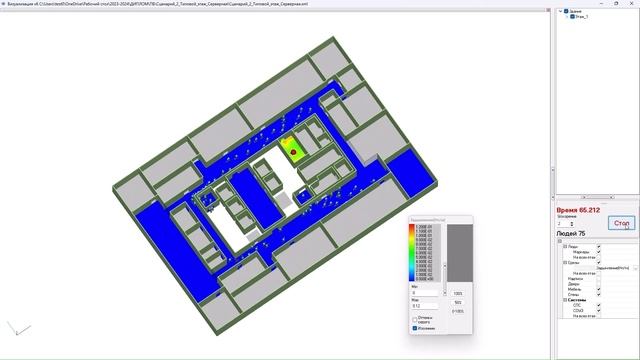The image size is (640, 360).
Task: Toggle the Изолинии checkbox in the legend
Action: click(415, 328)
